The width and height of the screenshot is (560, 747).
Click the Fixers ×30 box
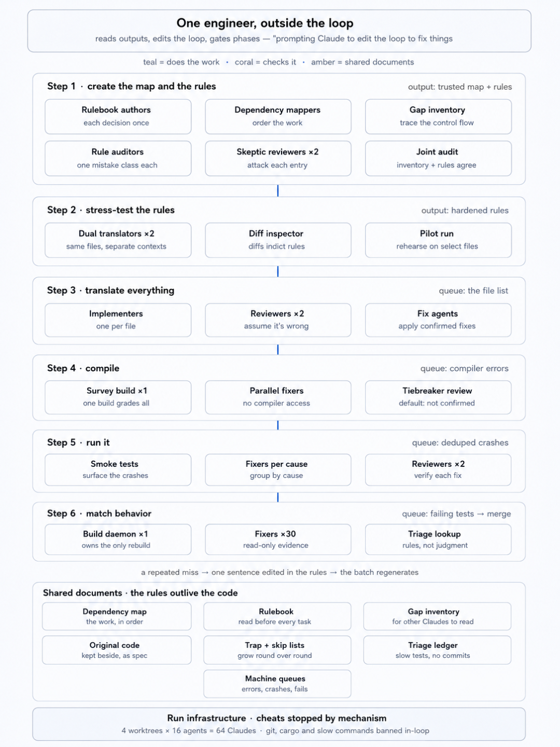click(x=278, y=539)
